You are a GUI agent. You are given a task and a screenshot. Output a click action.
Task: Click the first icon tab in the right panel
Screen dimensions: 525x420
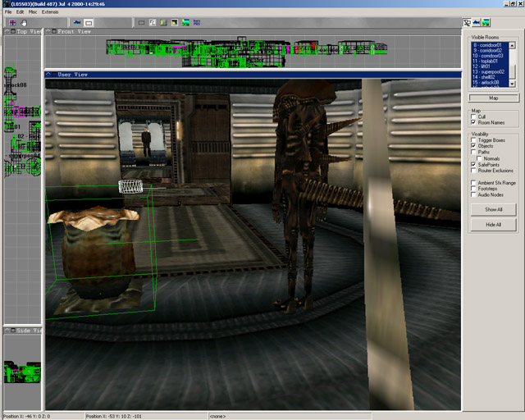pos(467,22)
